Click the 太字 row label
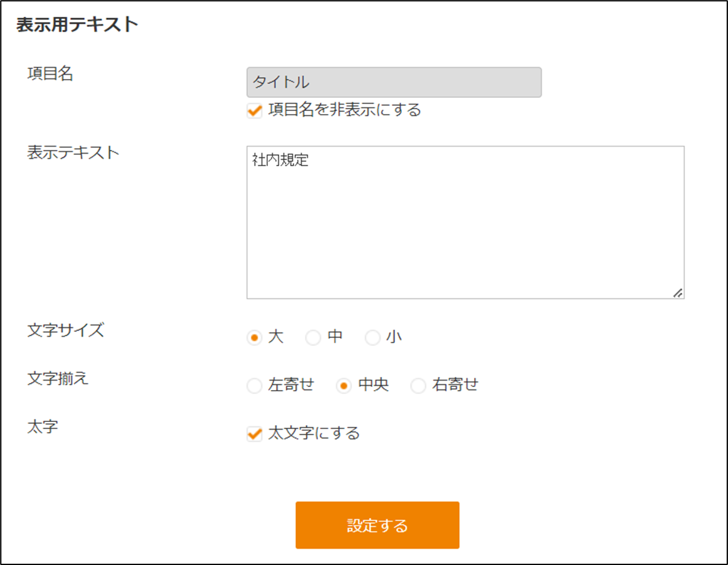Viewport: 728px width, 565px height. (x=42, y=426)
